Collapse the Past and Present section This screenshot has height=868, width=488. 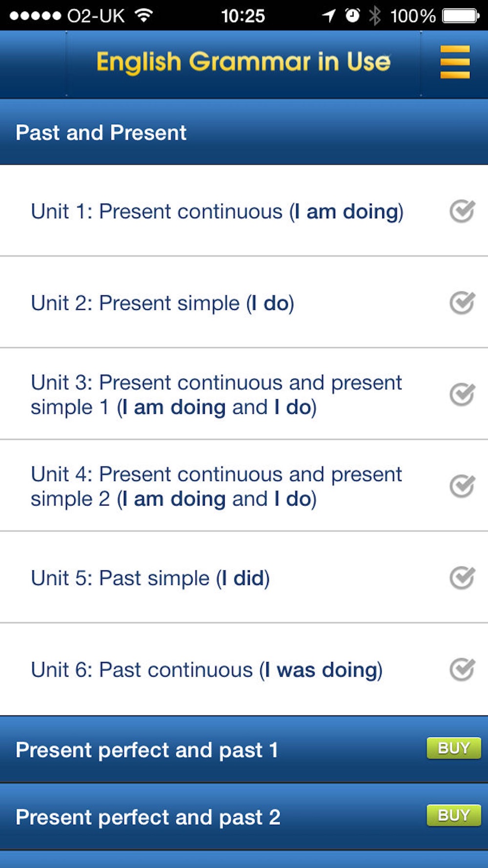click(x=244, y=132)
